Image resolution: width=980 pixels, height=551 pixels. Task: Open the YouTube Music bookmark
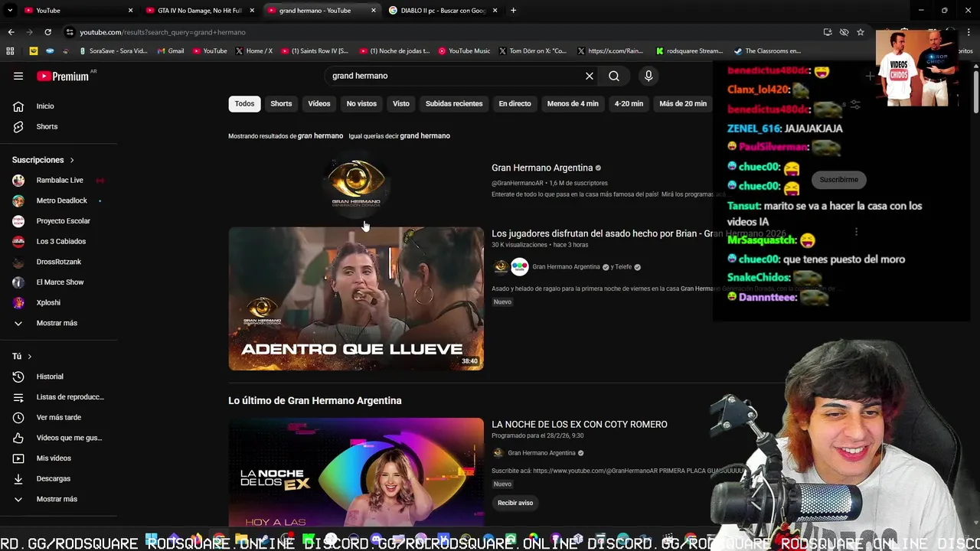point(464,51)
